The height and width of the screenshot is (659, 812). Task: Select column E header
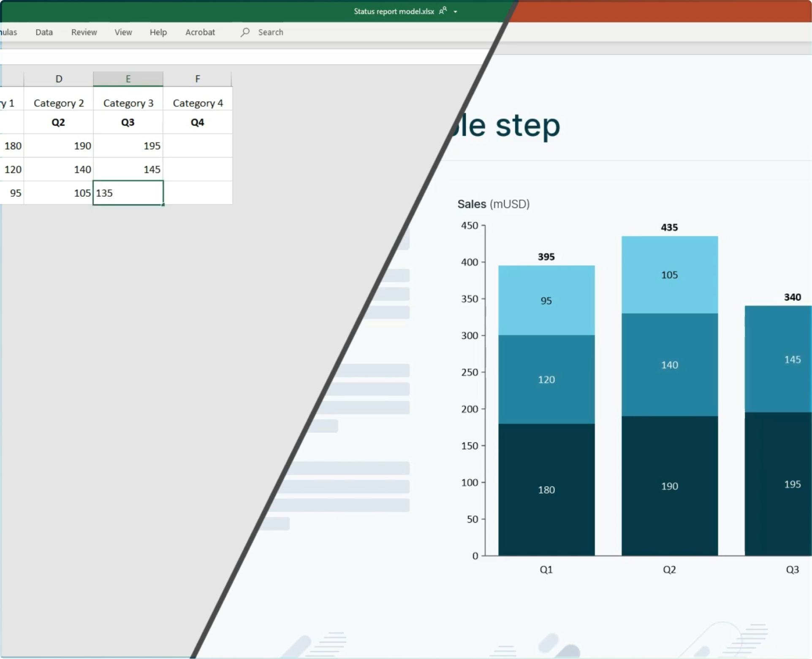click(x=128, y=79)
